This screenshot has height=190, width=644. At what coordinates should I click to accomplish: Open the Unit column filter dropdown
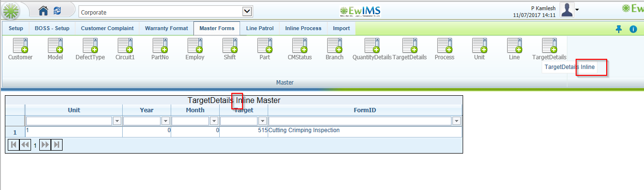coord(117,121)
